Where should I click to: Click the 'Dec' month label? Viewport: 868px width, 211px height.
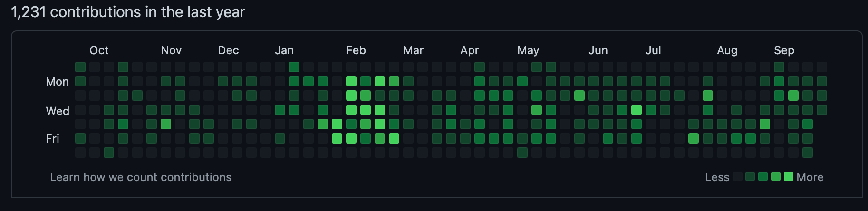228,50
